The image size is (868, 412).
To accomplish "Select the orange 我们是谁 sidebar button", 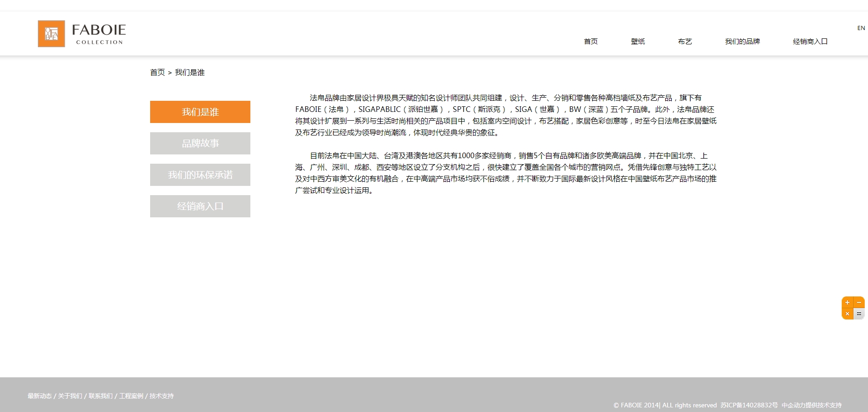I will click(200, 112).
